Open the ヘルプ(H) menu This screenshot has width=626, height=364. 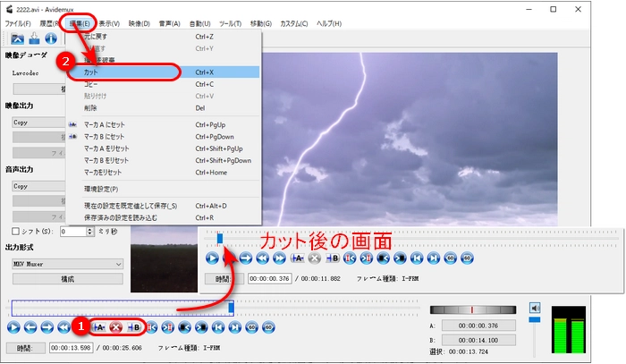329,23
